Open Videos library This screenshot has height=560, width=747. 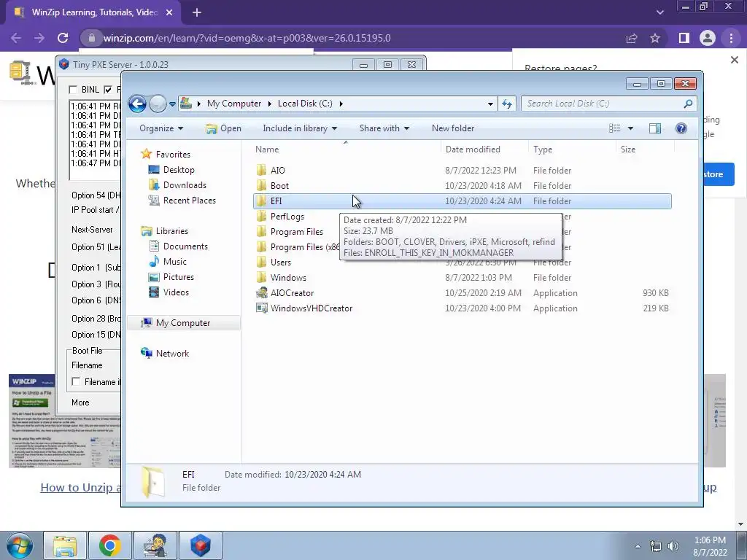[169, 292]
